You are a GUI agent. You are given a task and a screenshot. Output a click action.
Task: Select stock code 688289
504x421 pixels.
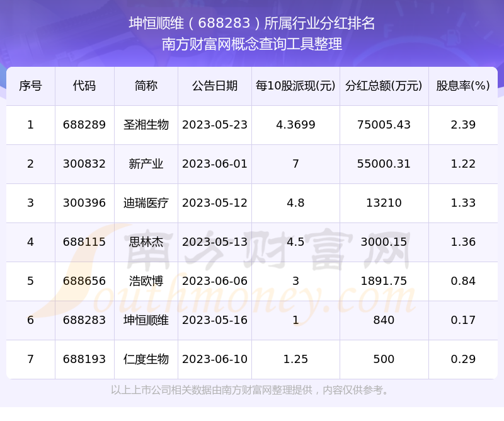[84, 125]
